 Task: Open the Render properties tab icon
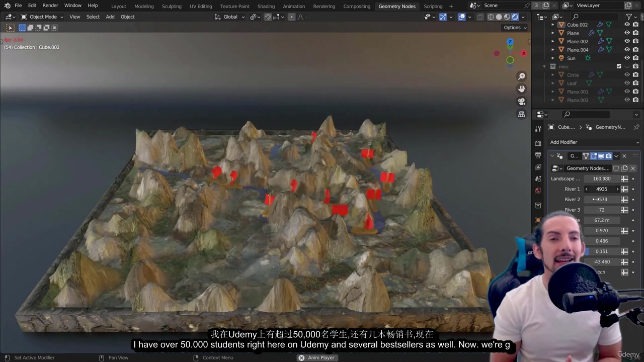538,144
